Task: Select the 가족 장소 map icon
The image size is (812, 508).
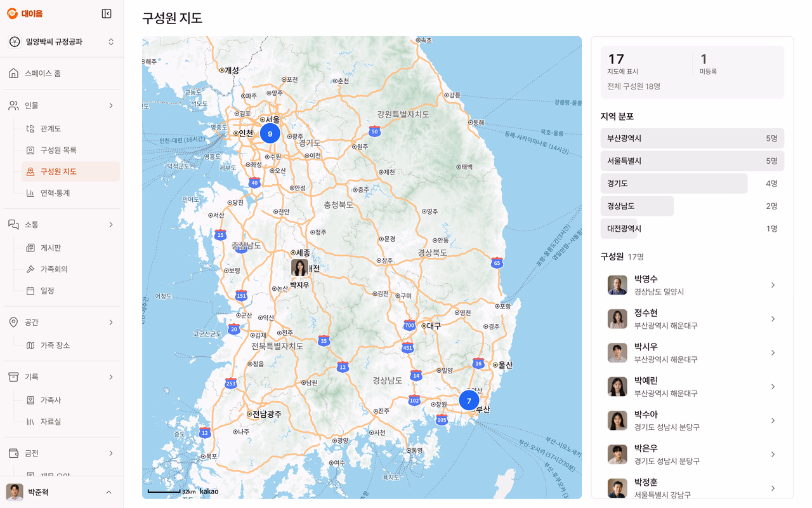Action: tap(30, 345)
